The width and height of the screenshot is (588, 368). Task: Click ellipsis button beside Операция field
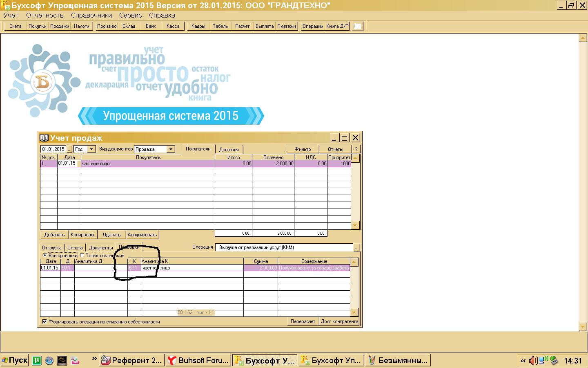(356, 247)
